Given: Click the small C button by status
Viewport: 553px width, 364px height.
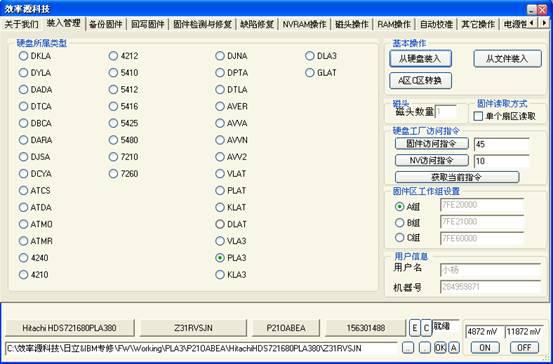Looking at the screenshot, I should click(426, 328).
